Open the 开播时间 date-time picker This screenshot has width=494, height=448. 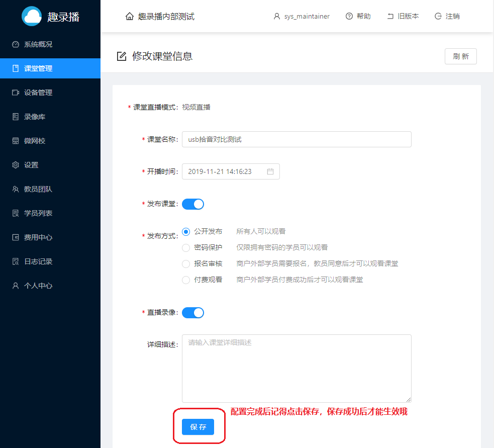coord(231,171)
